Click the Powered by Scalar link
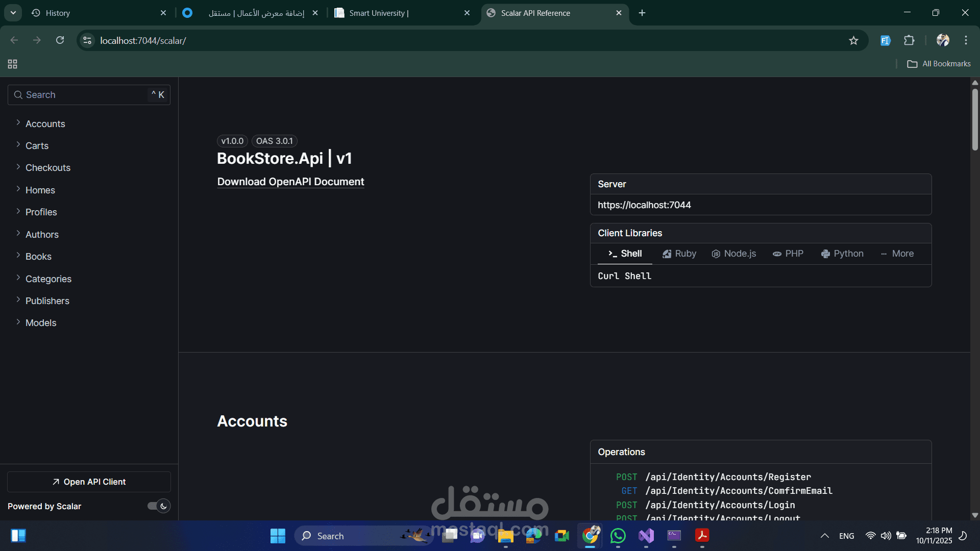 point(44,506)
